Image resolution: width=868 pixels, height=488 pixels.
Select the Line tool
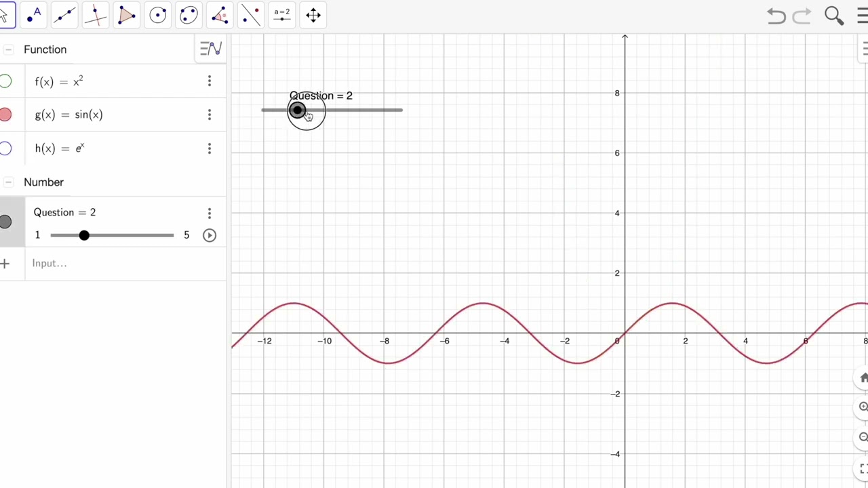tap(64, 15)
